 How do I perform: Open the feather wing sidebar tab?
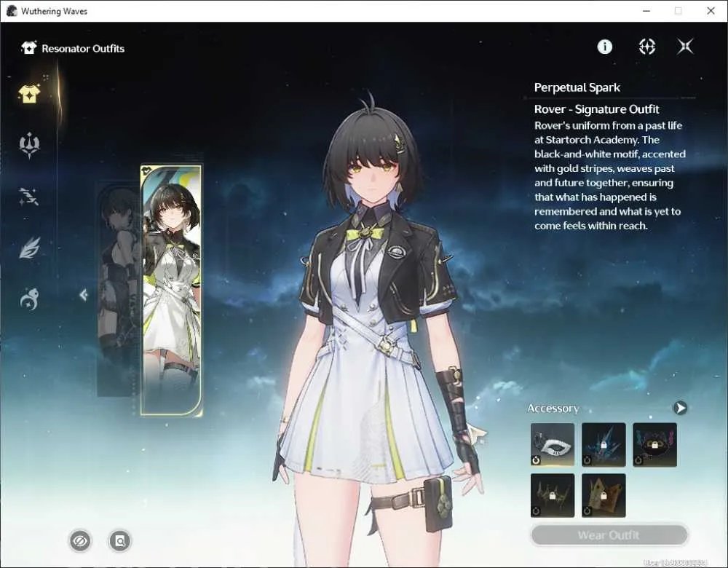(29, 248)
